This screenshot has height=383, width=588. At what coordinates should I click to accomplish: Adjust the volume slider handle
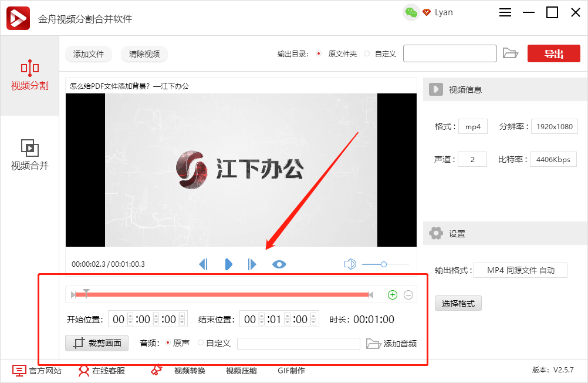click(384, 264)
